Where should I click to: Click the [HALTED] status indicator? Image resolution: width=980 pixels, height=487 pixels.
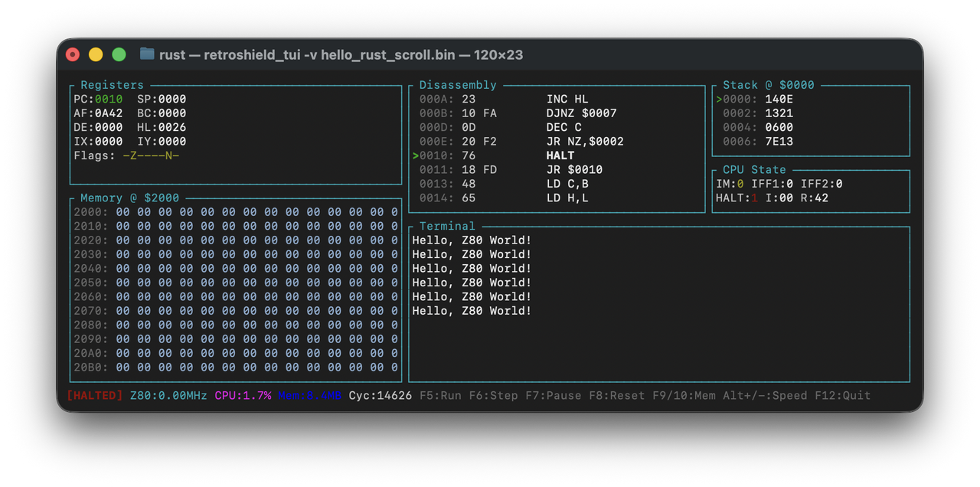pos(95,395)
